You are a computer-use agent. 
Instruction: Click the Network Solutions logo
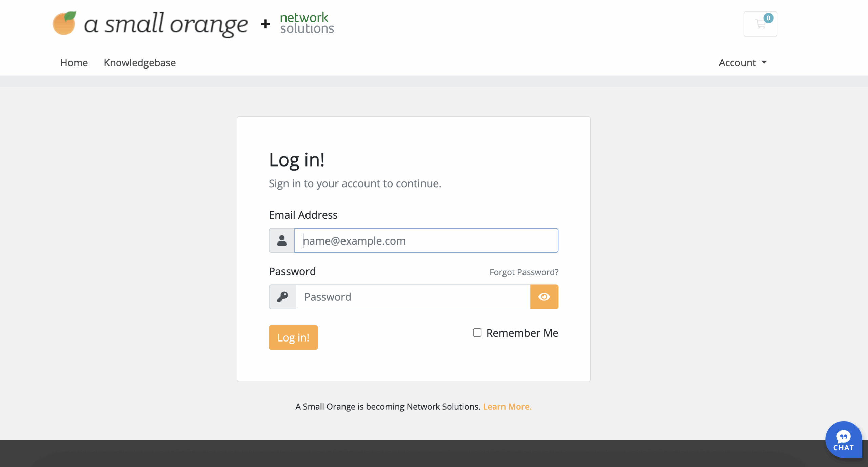[307, 23]
